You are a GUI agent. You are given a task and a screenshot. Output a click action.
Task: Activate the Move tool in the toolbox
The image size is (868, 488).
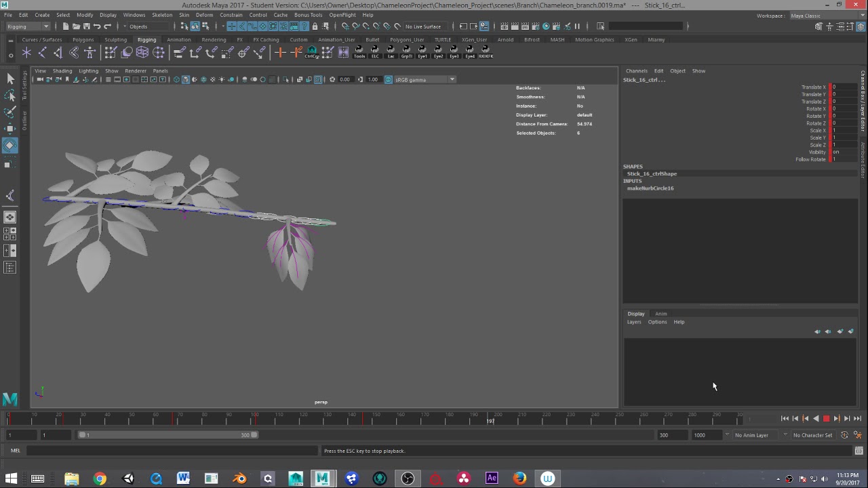pos(9,129)
